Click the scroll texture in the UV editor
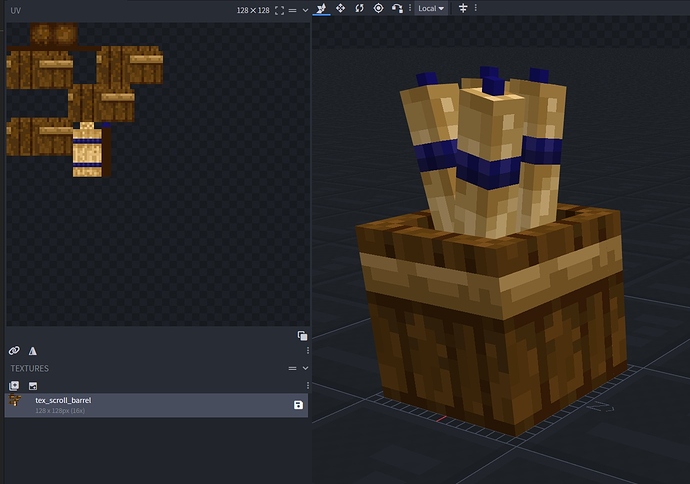Image resolution: width=690 pixels, height=484 pixels. pyautogui.click(x=87, y=150)
